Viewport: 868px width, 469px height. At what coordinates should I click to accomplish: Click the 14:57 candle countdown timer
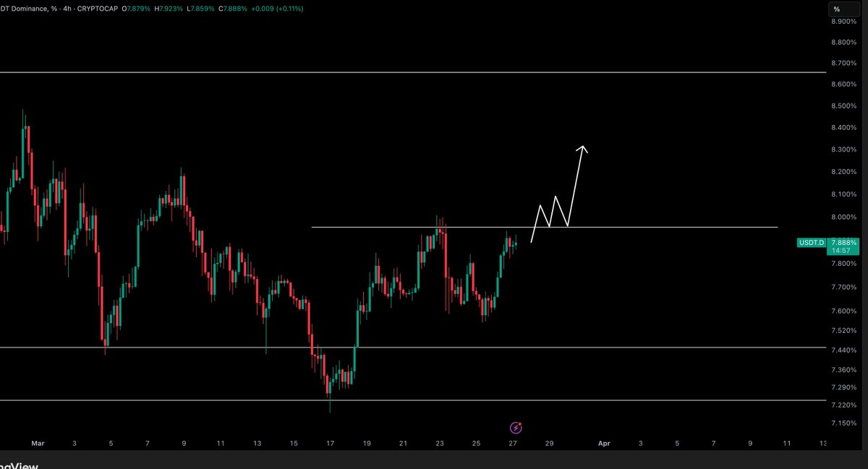(x=840, y=250)
